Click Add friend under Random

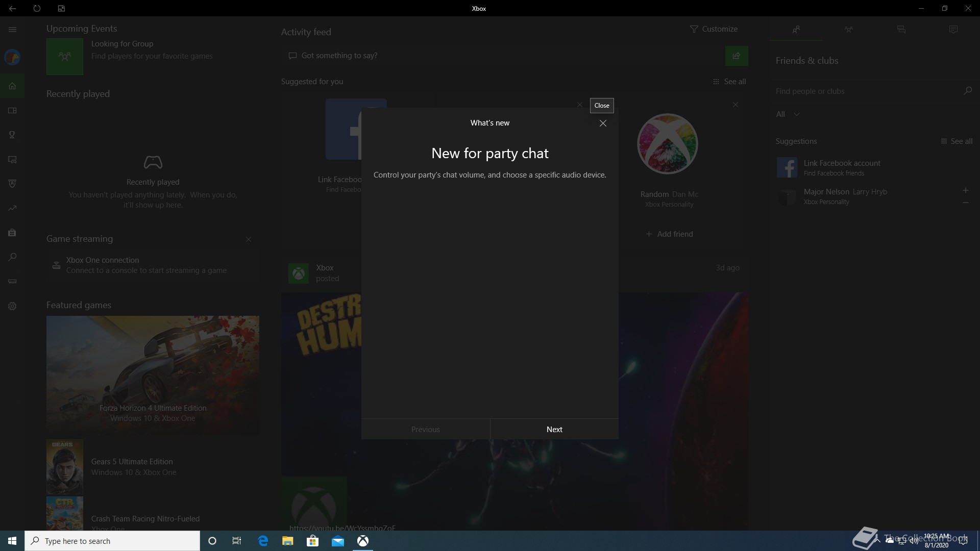[669, 234]
